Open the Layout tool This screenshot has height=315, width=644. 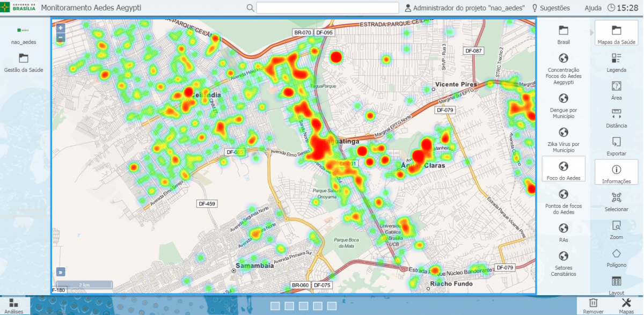[616, 285]
